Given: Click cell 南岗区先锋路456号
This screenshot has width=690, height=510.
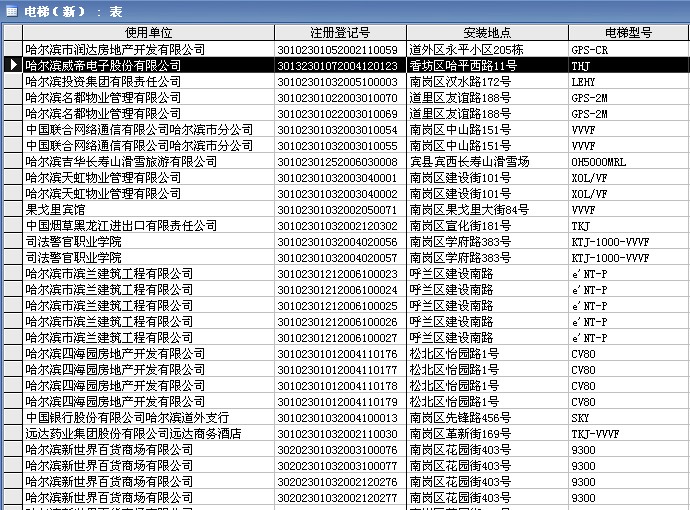Looking at the screenshot, I should click(x=487, y=417).
